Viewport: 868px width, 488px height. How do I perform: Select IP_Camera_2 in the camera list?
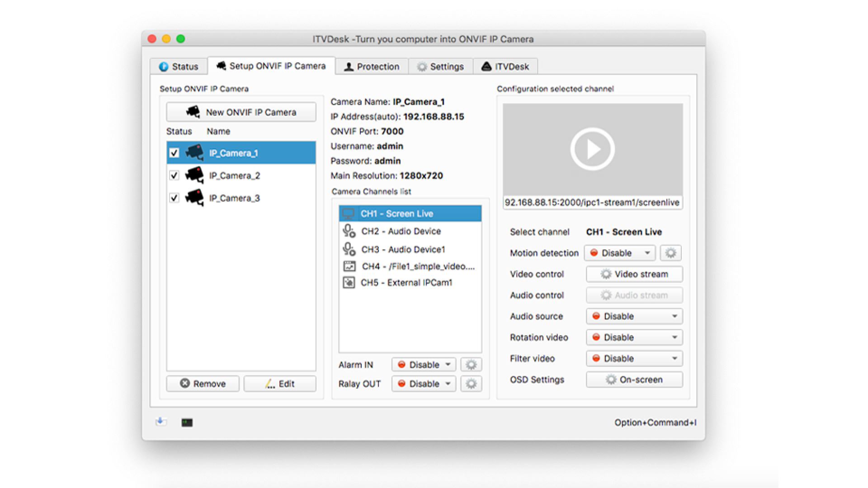click(241, 175)
